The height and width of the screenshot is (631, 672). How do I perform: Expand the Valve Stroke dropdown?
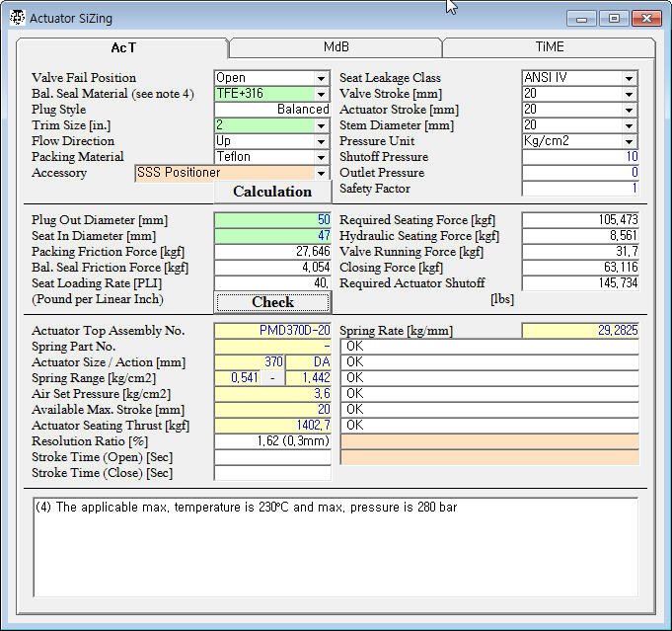coord(629,94)
